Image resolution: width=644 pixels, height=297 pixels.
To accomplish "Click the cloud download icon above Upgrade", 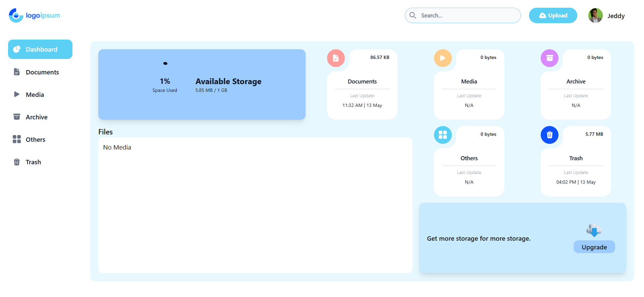I will [x=594, y=230].
